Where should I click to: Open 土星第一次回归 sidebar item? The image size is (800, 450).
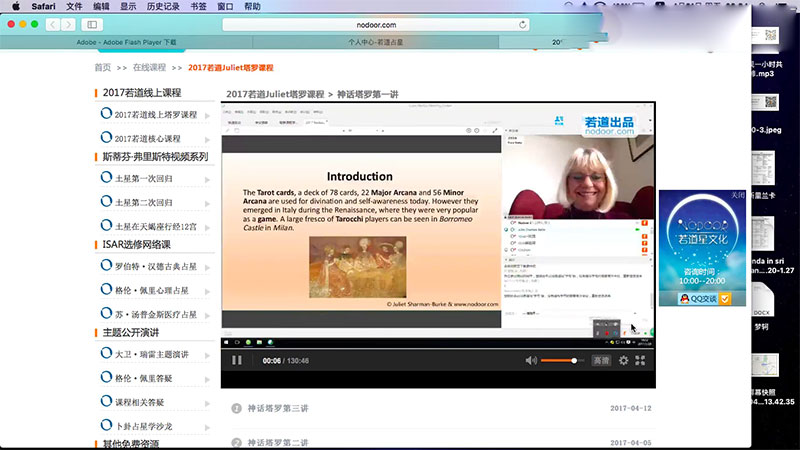point(143,179)
